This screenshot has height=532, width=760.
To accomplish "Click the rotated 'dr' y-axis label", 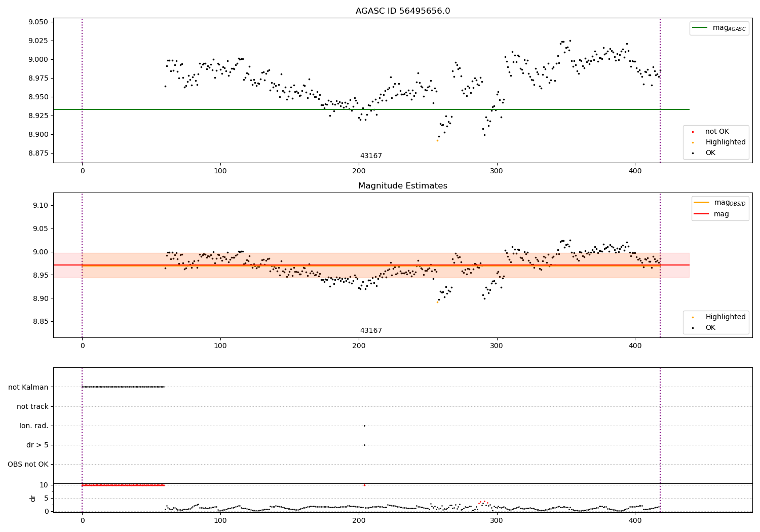I will (x=33, y=498).
